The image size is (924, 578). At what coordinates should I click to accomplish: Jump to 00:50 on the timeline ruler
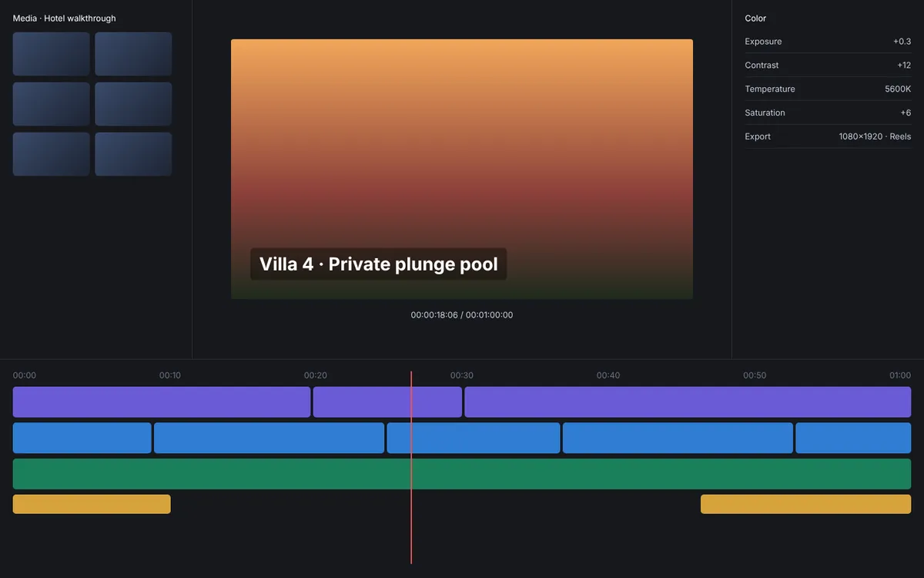(755, 375)
